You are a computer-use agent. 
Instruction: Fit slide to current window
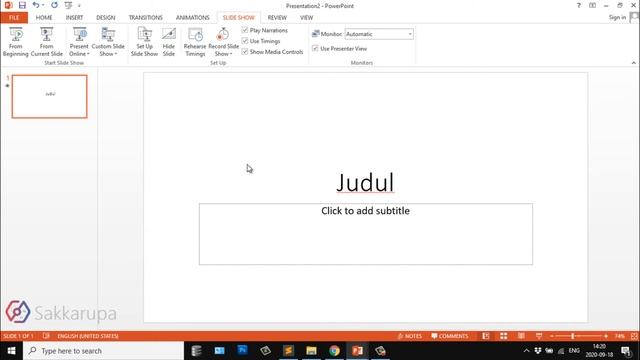(x=634, y=336)
